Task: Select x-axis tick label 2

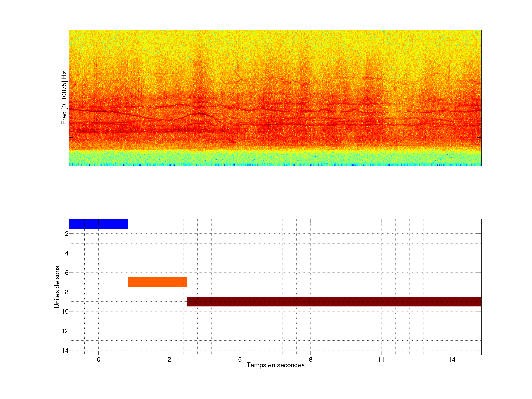Action: [x=169, y=359]
